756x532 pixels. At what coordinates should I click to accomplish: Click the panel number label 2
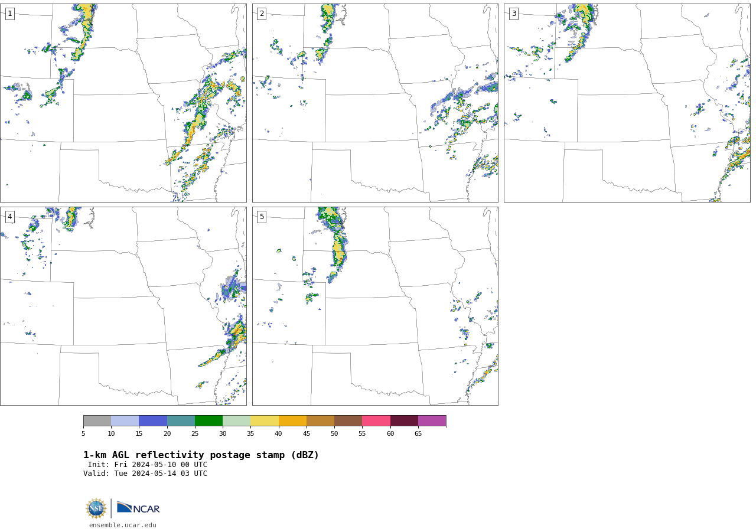click(262, 14)
